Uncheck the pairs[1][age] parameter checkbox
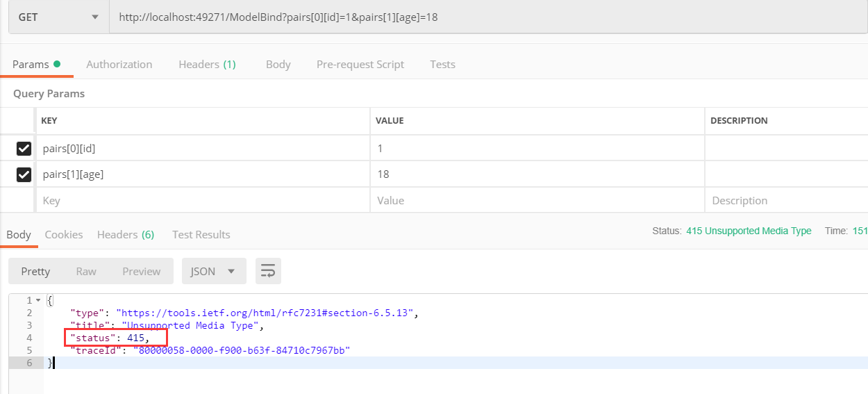This screenshot has height=394, width=868. pyautogui.click(x=24, y=174)
